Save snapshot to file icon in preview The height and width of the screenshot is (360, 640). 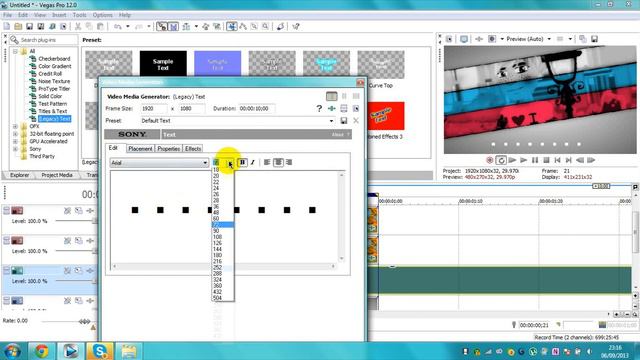click(594, 39)
